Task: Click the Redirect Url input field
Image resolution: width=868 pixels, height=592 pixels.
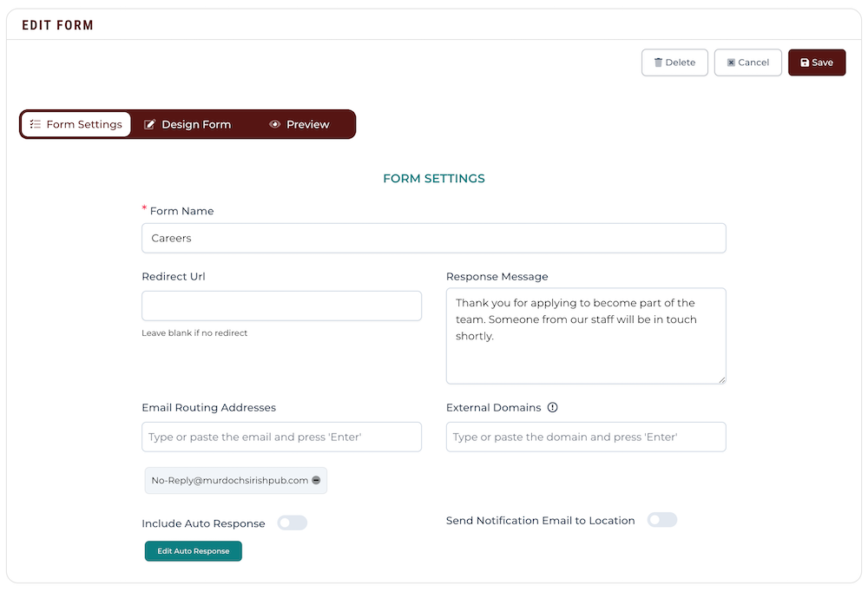Action: pos(281,306)
